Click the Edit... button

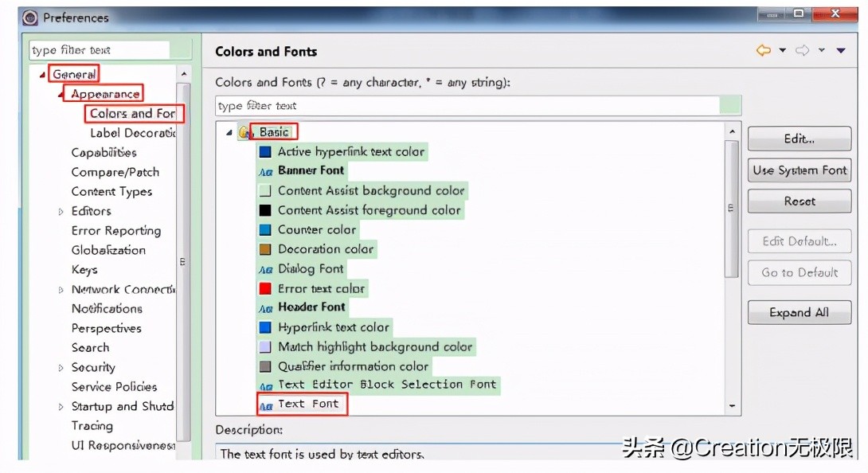tap(799, 139)
